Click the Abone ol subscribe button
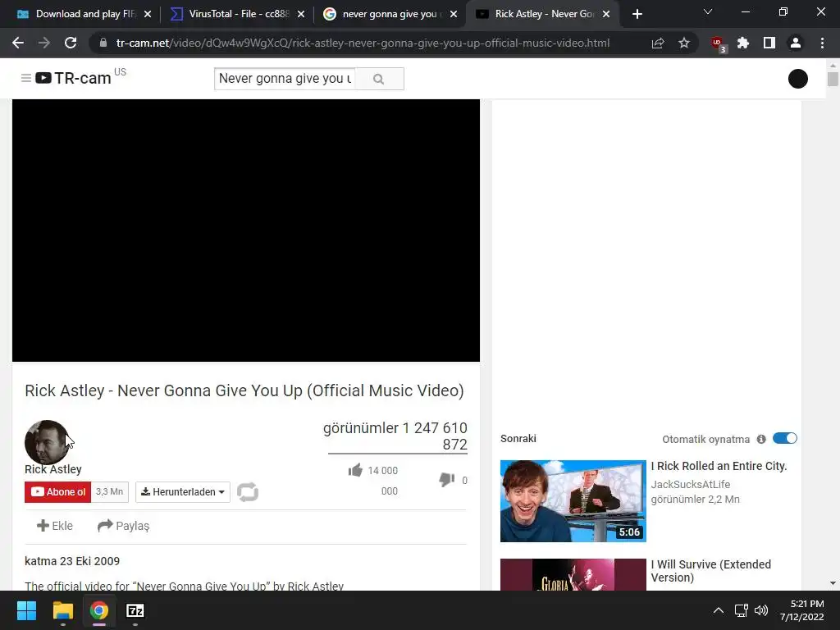840x630 pixels. 58,492
